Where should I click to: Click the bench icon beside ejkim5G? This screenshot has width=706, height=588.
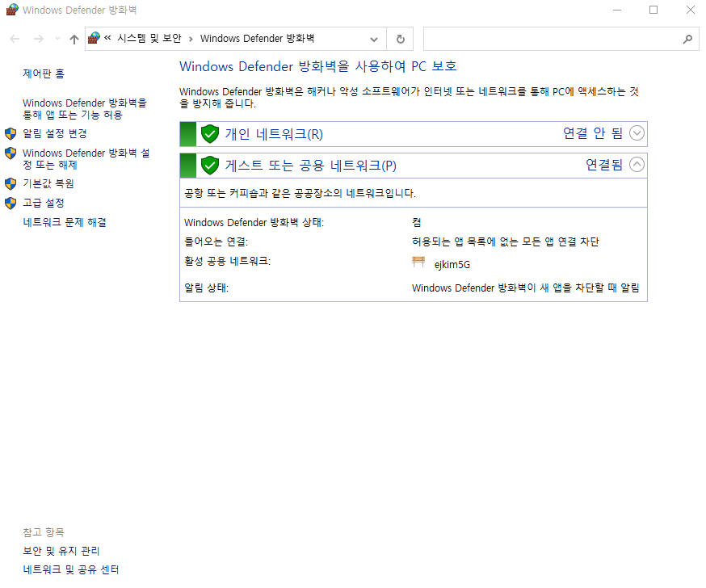(x=418, y=262)
